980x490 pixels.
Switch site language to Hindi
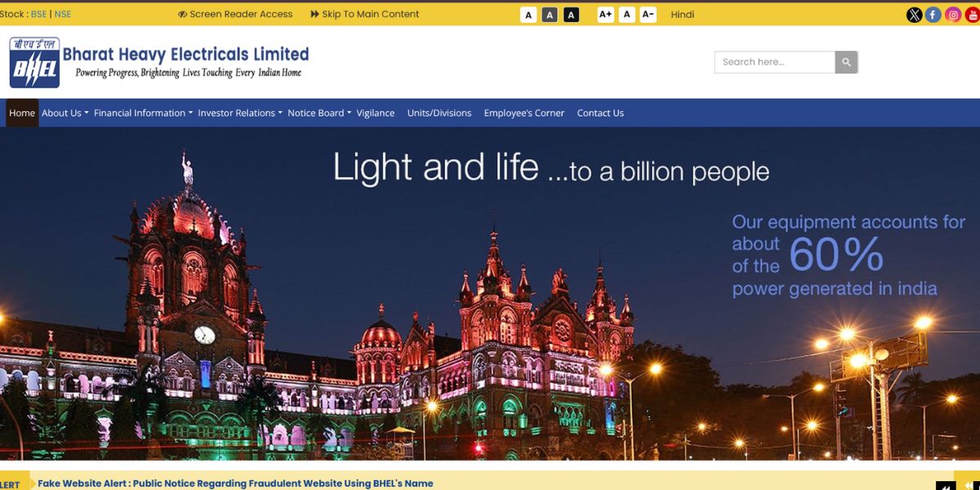[x=683, y=14]
